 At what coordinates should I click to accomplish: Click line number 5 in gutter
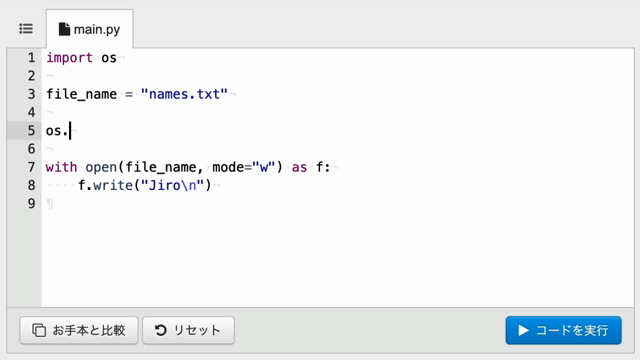(x=31, y=131)
